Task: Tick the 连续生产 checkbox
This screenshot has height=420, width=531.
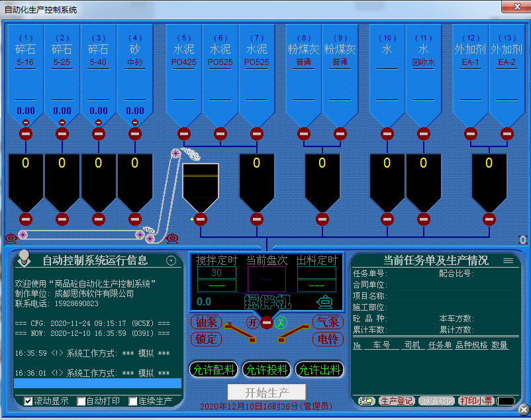Action: [133, 401]
